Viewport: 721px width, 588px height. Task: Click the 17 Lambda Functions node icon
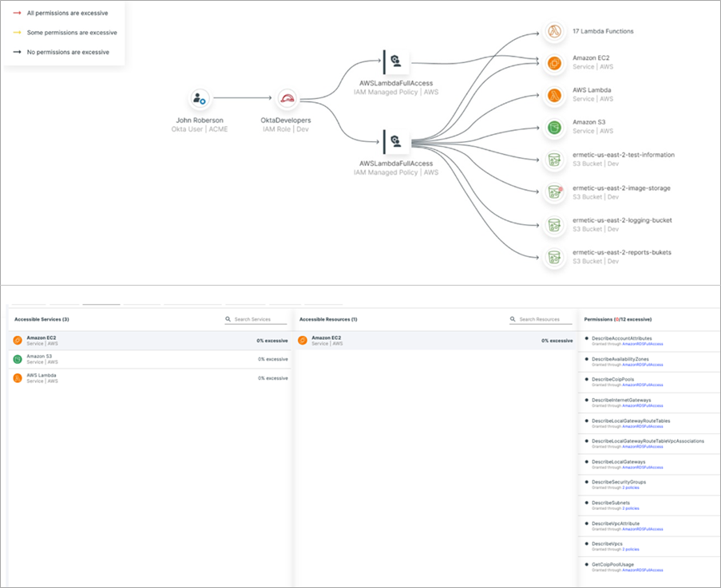pos(555,31)
